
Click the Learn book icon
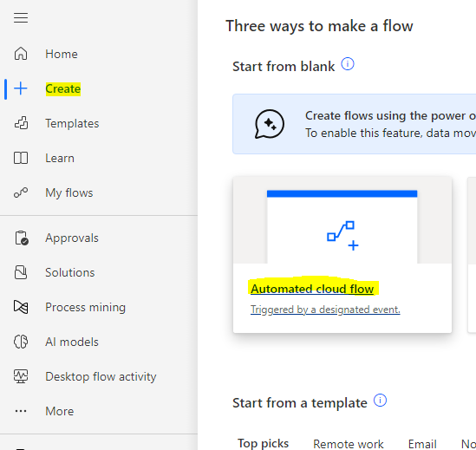tap(21, 158)
